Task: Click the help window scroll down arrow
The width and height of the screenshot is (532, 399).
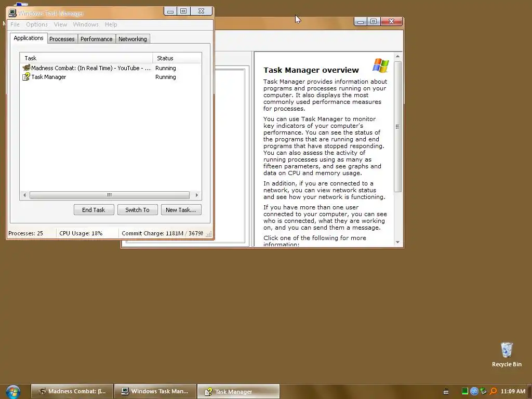Action: point(397,242)
